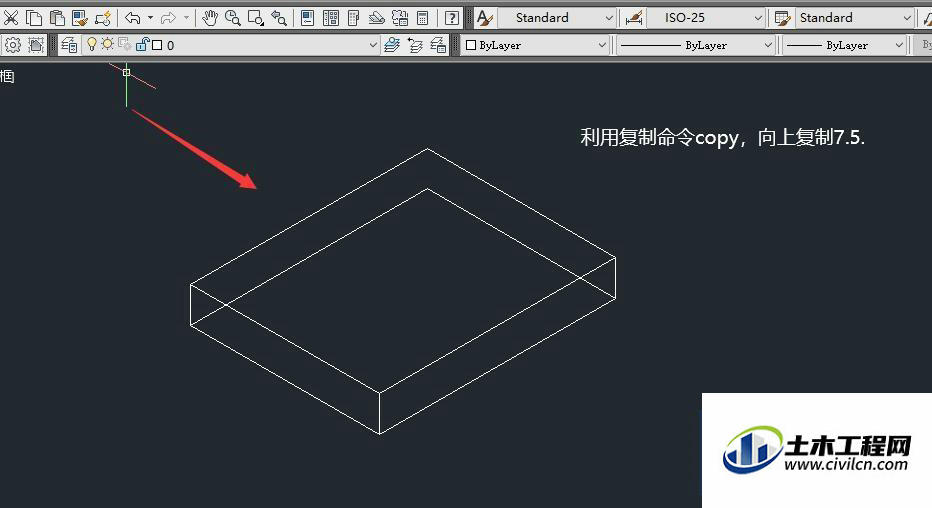Click the Zoom Previous icon
Viewport: 932px width, 508px height.
279,18
